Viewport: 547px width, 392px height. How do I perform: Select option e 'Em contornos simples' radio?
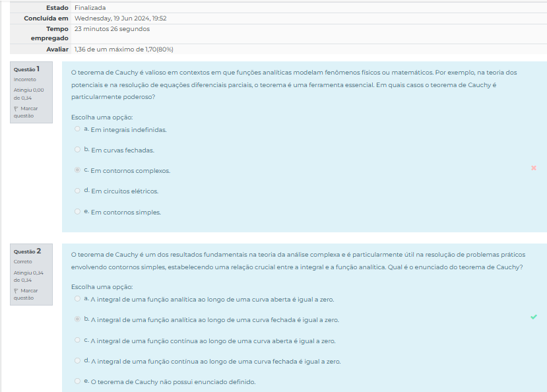click(x=77, y=211)
